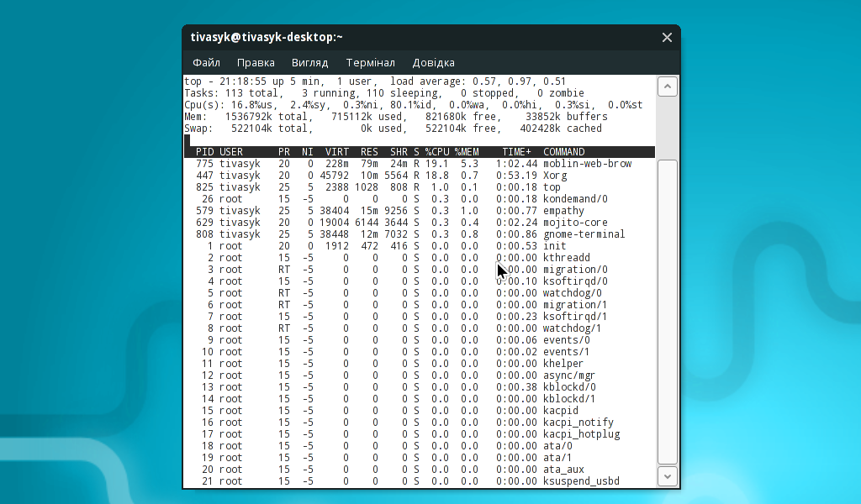Screen dimensions: 861x504
Task: Click the 33852k buffers value
Action: 567,117
